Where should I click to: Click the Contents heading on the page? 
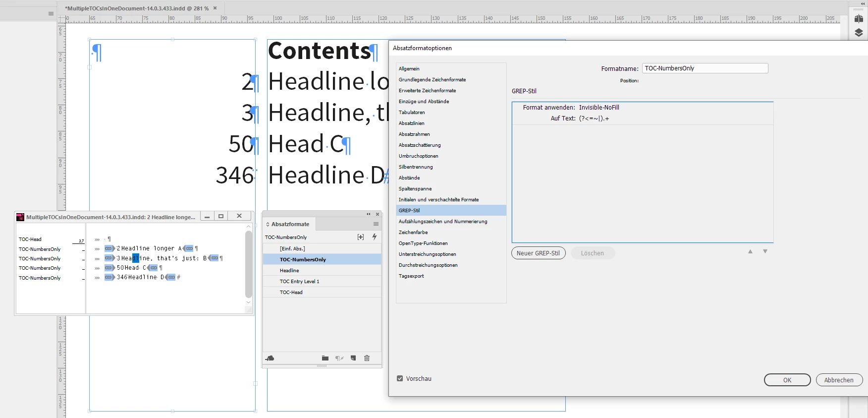[x=320, y=51]
